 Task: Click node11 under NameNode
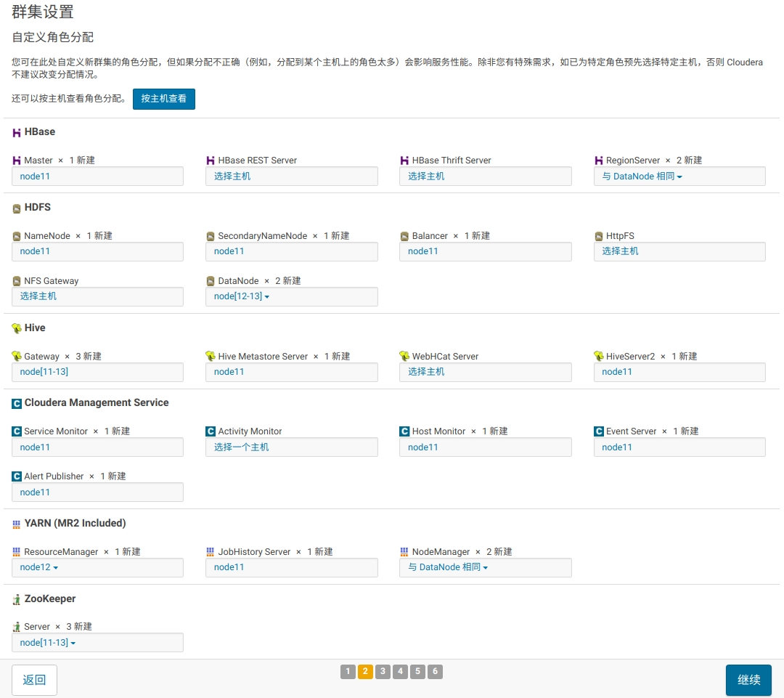click(x=35, y=251)
